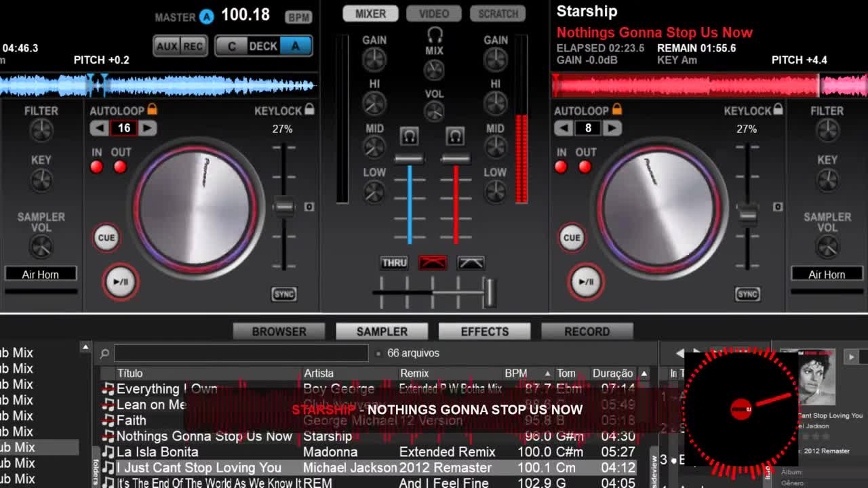Click the left deck KEY knob
This screenshot has height=488, width=868.
(41, 180)
